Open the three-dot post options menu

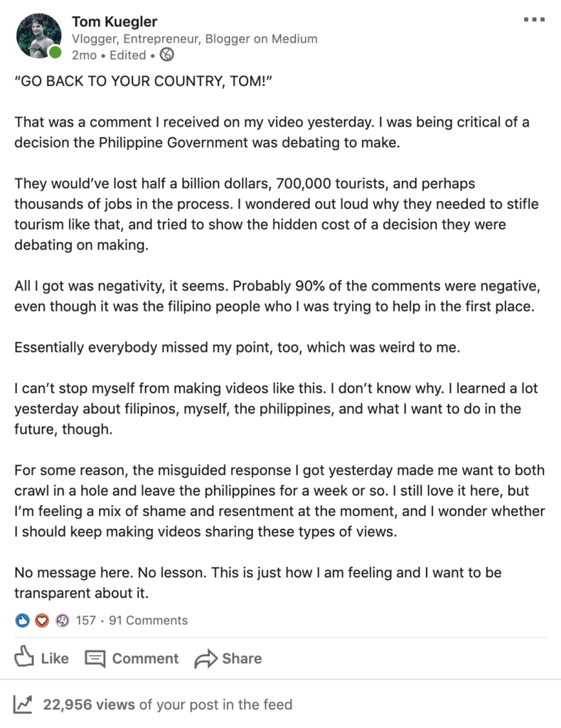pyautogui.click(x=534, y=19)
